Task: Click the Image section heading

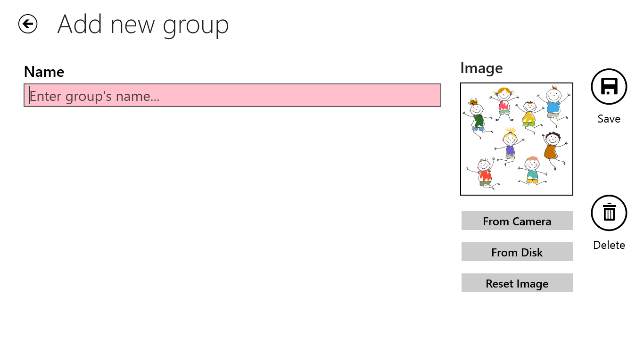Action: point(481,68)
